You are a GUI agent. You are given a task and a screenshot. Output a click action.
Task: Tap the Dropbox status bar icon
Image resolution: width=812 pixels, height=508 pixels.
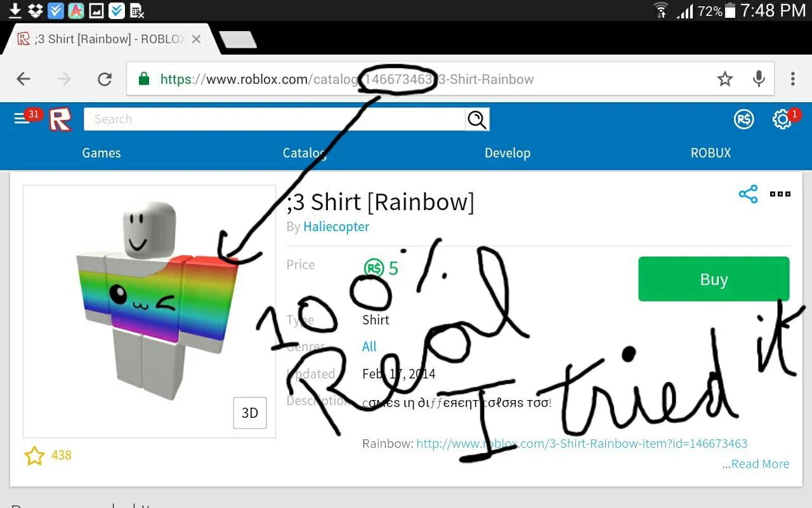(36, 10)
